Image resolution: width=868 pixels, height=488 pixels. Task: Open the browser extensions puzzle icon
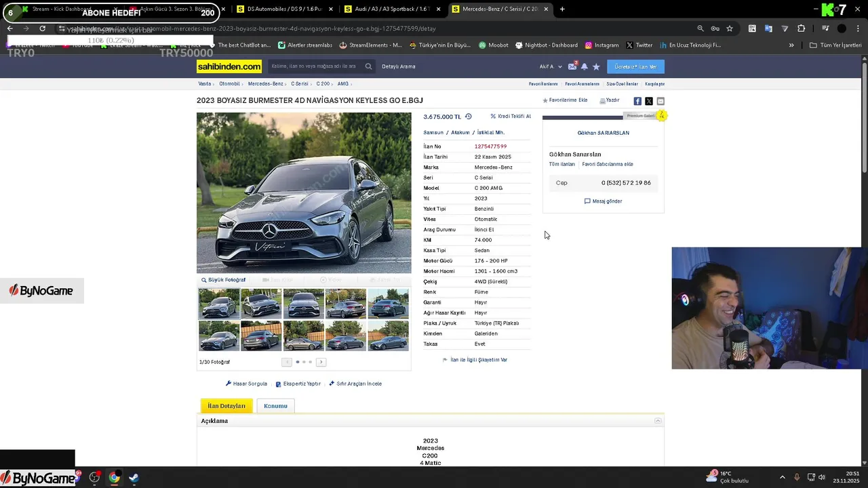802,28
